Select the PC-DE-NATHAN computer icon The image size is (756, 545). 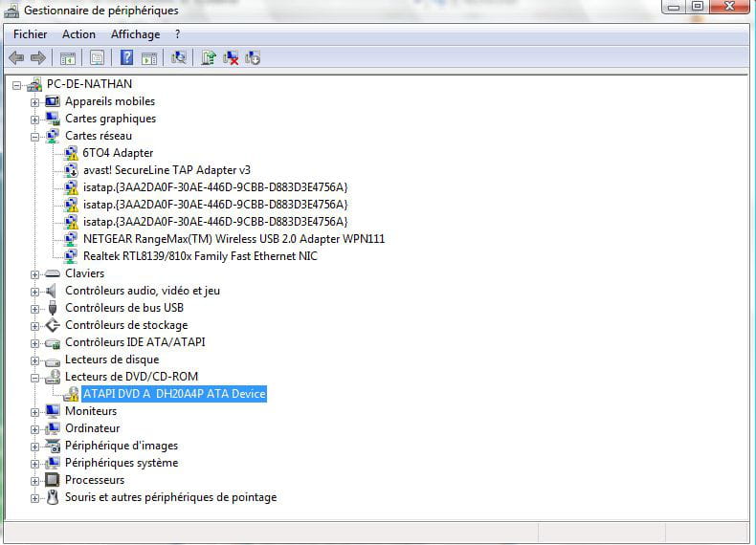(34, 84)
